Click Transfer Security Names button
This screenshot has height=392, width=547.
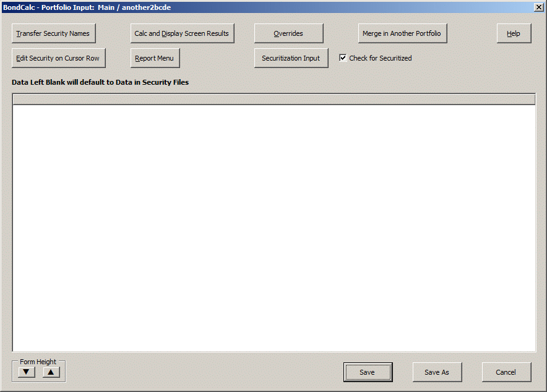click(x=53, y=33)
